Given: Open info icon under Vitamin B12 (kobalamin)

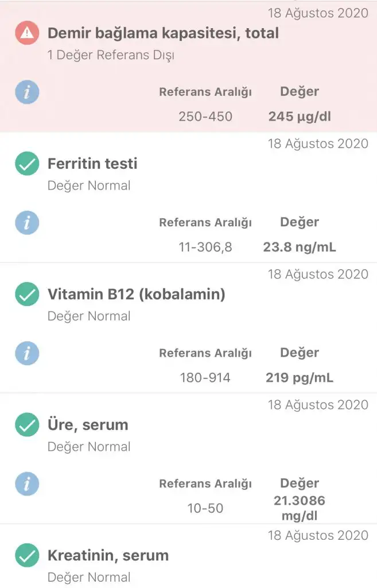Looking at the screenshot, I should (x=26, y=353).
